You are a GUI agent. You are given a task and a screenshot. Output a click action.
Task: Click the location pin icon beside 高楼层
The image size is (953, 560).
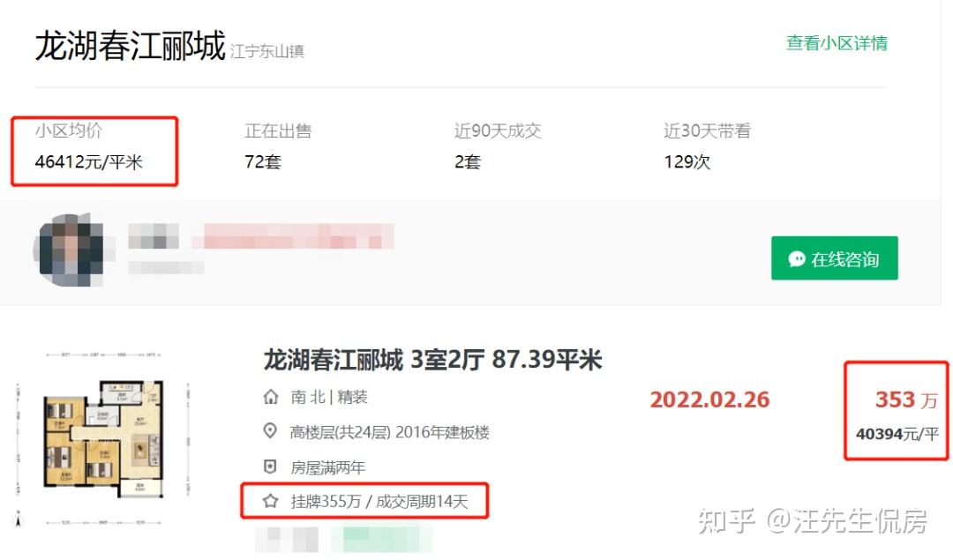pyautogui.click(x=271, y=431)
